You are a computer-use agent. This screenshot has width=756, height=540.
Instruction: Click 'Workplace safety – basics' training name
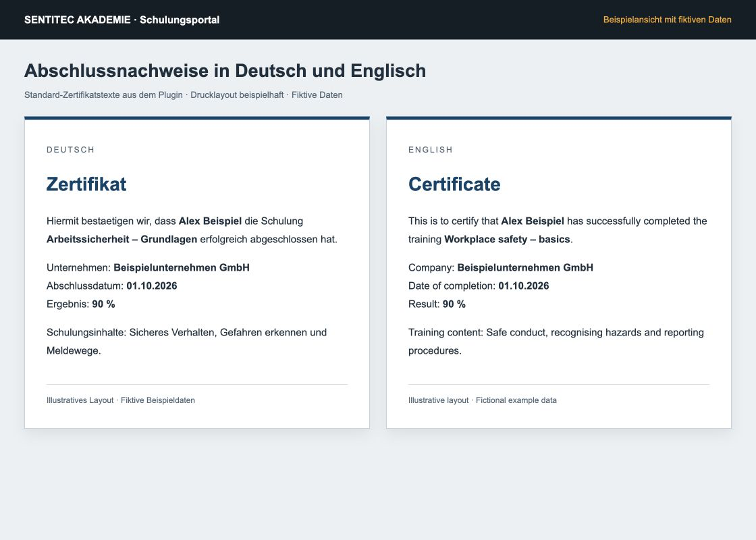(x=507, y=239)
